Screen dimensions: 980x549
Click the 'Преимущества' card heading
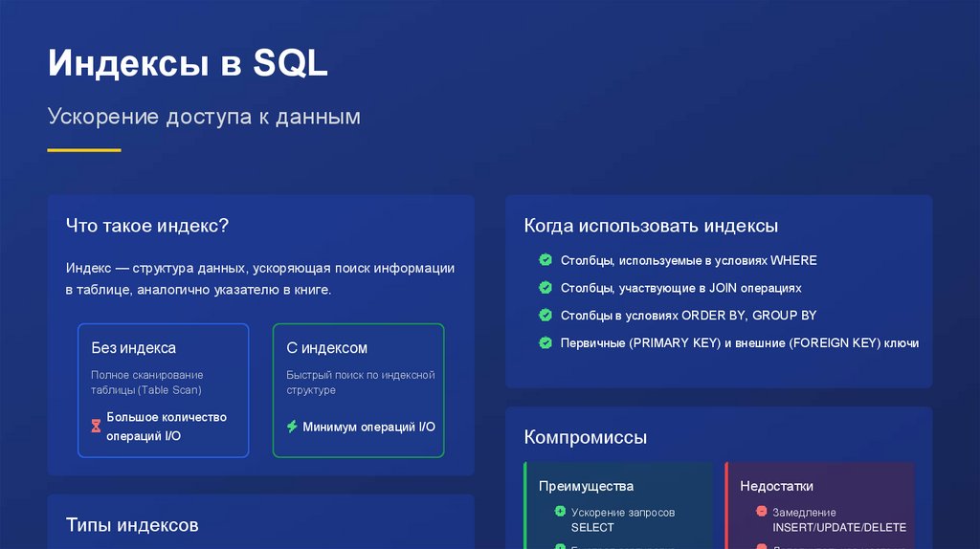click(x=587, y=486)
